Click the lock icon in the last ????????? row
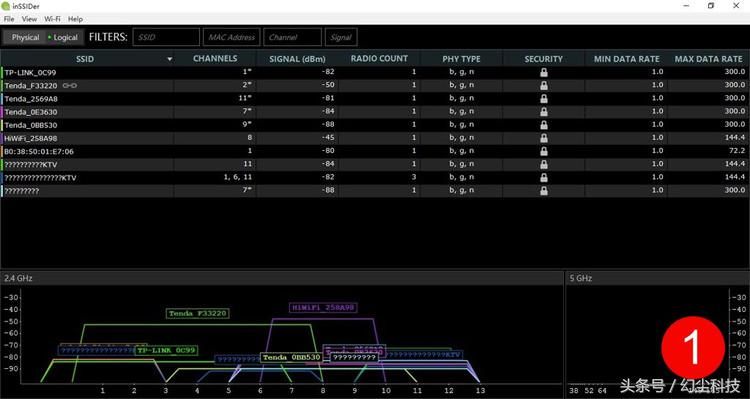Image resolution: width=750 pixels, height=399 pixels. [544, 191]
